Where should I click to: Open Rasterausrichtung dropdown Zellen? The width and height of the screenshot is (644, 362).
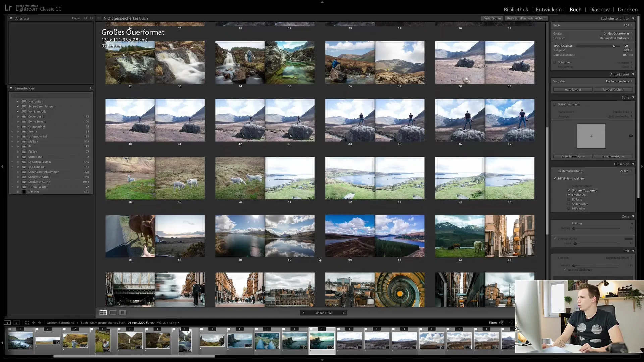(626, 171)
